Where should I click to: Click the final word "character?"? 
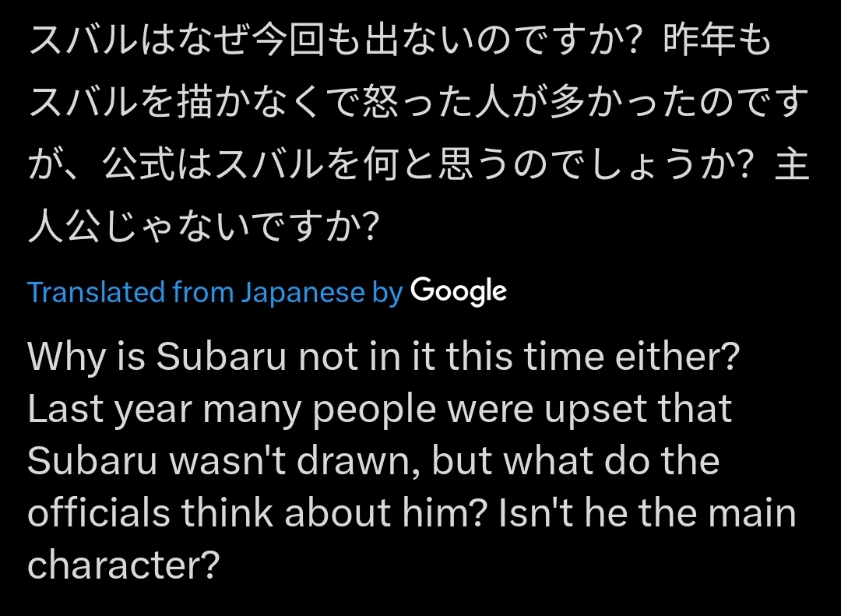coord(121,566)
